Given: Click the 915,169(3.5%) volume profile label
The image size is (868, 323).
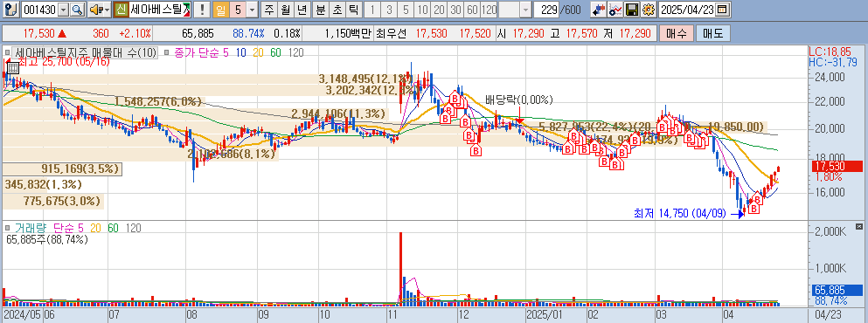Looking at the screenshot, I should coord(80,168).
